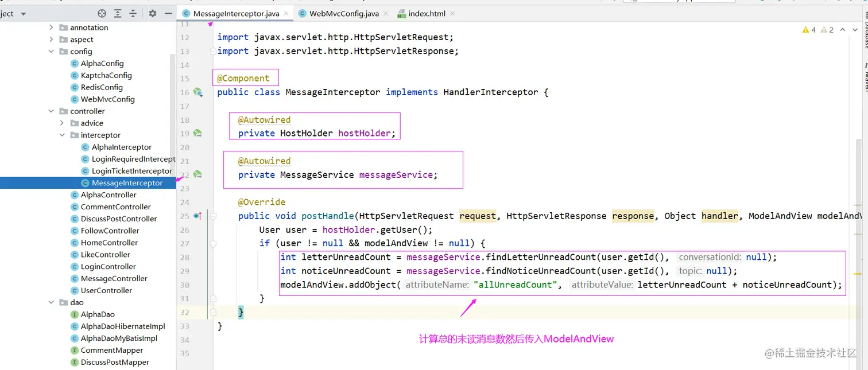Hide the project panel with minus icon

(168, 13)
